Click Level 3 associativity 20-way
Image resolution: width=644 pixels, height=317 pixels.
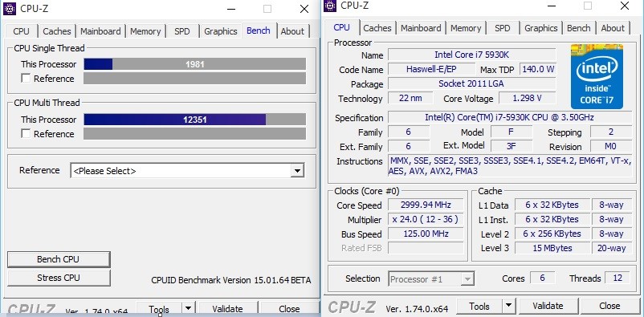pos(612,248)
